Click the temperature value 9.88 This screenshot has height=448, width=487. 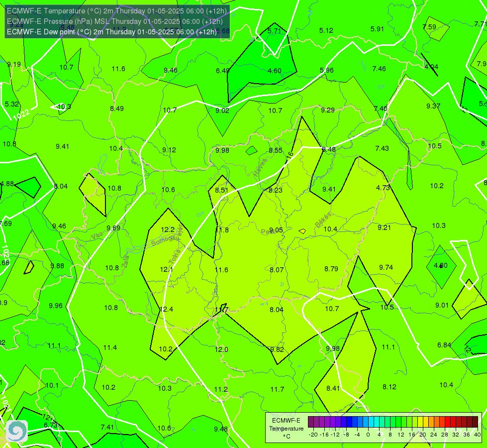tap(57, 266)
